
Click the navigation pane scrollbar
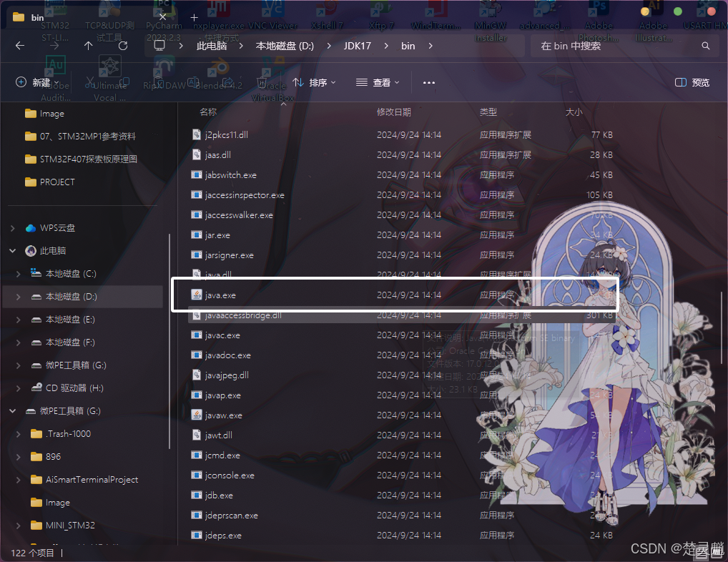[169, 341]
